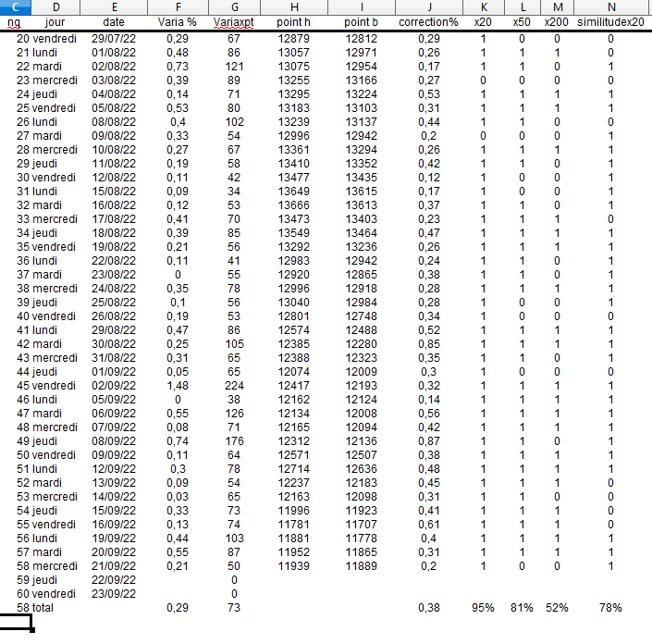Viewport: 652px width, 644px height.
Task: Select column M header
Action: click(558, 6)
